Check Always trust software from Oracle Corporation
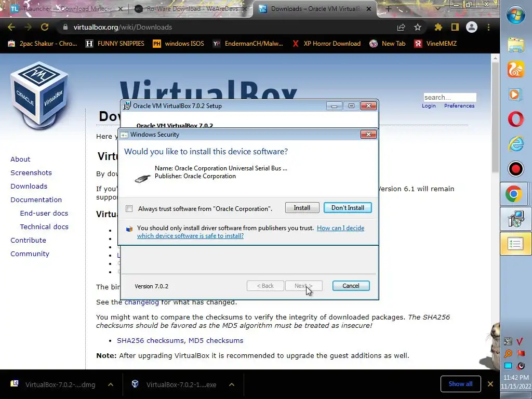The height and width of the screenshot is (399, 532). [129, 209]
